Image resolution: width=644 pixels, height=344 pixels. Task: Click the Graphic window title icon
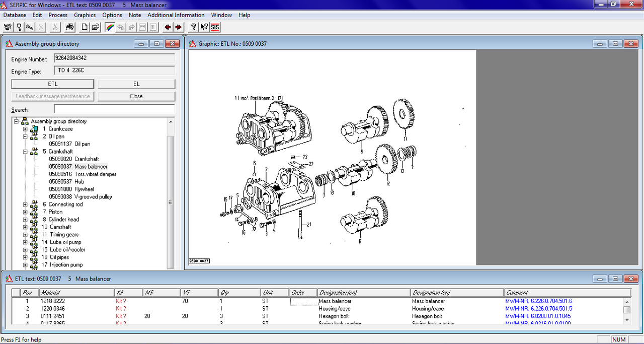192,44
